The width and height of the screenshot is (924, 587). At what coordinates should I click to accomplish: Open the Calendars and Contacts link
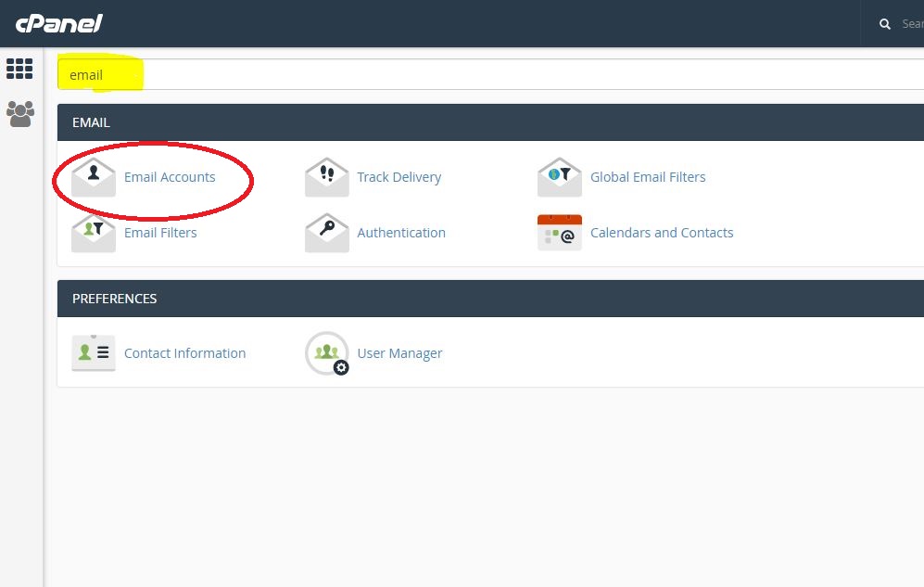pyautogui.click(x=662, y=233)
